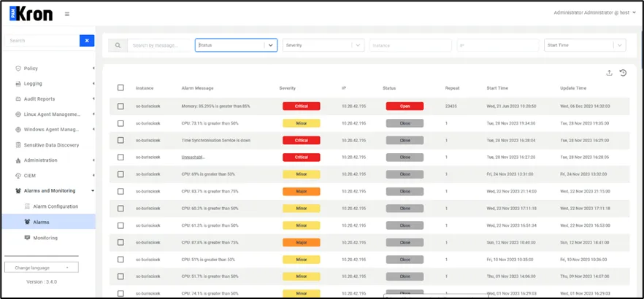Sort by Start Time column header
The image size is (644, 299).
[497, 88]
